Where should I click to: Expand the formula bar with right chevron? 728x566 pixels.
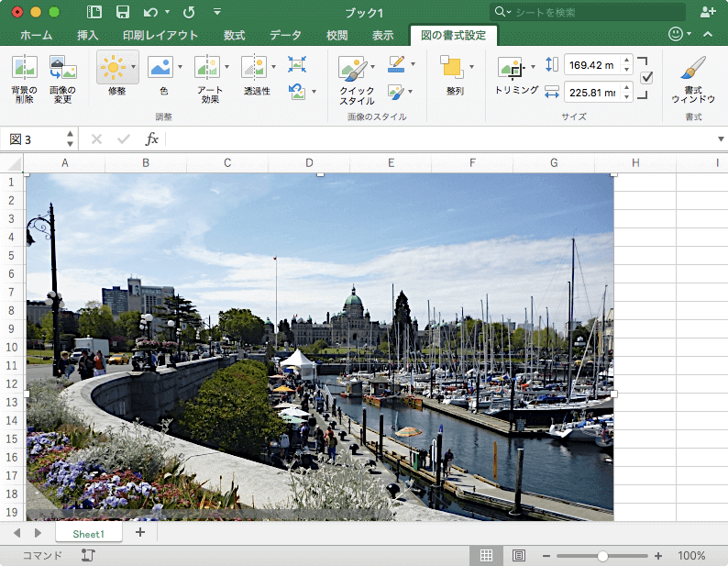721,139
